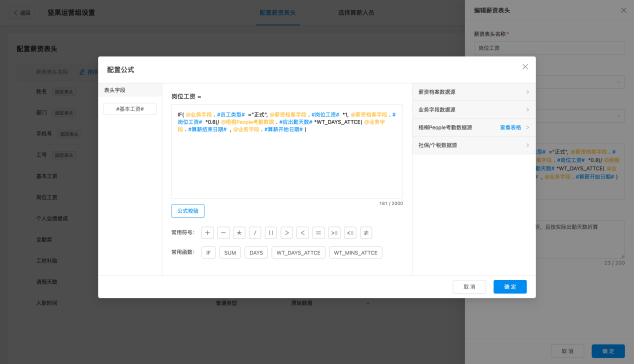Screen dimensions: 634x364
Task: Insert the division slash symbol
Action: pos(255,233)
